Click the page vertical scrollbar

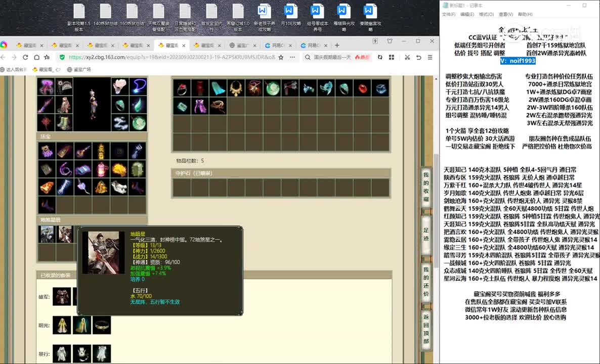436,210
